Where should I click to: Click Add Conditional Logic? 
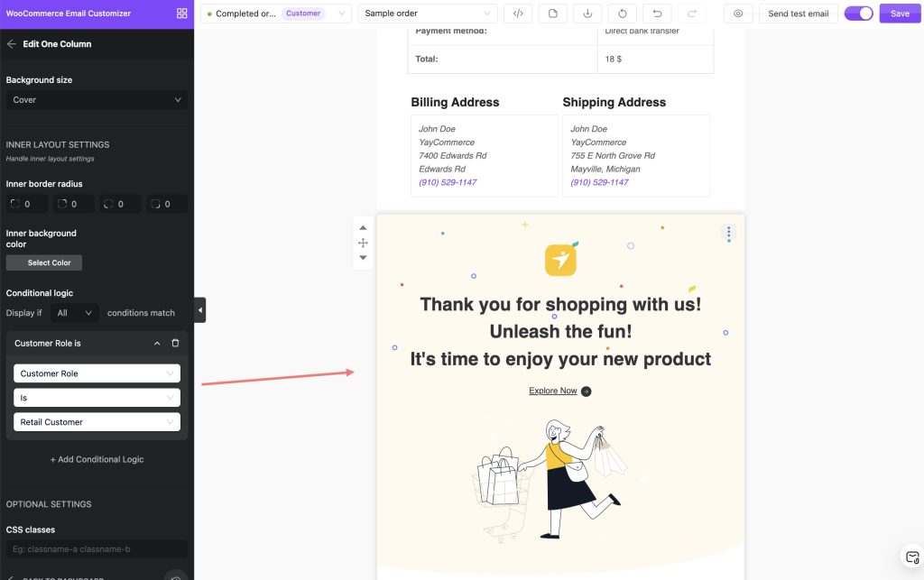97,460
